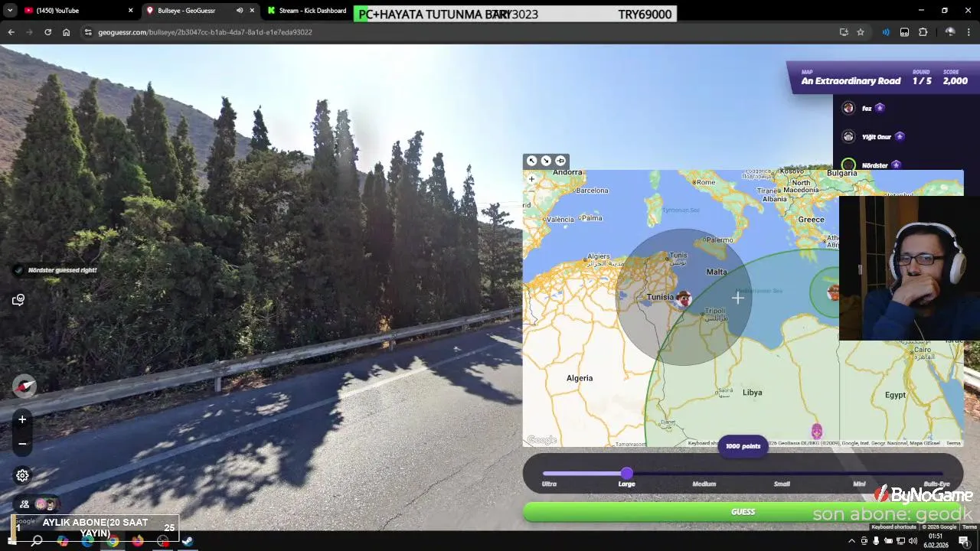Click the 1000 points badge
The width and height of the screenshot is (980, 551).
pyautogui.click(x=743, y=446)
